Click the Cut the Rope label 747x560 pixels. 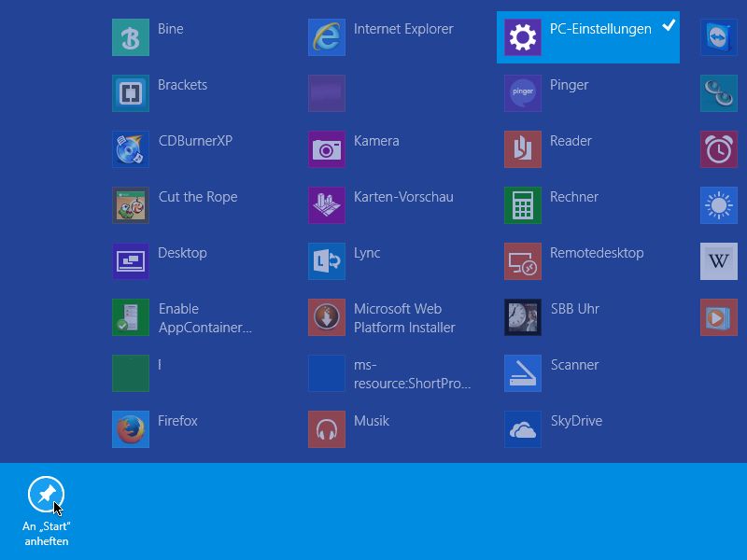[x=198, y=197]
